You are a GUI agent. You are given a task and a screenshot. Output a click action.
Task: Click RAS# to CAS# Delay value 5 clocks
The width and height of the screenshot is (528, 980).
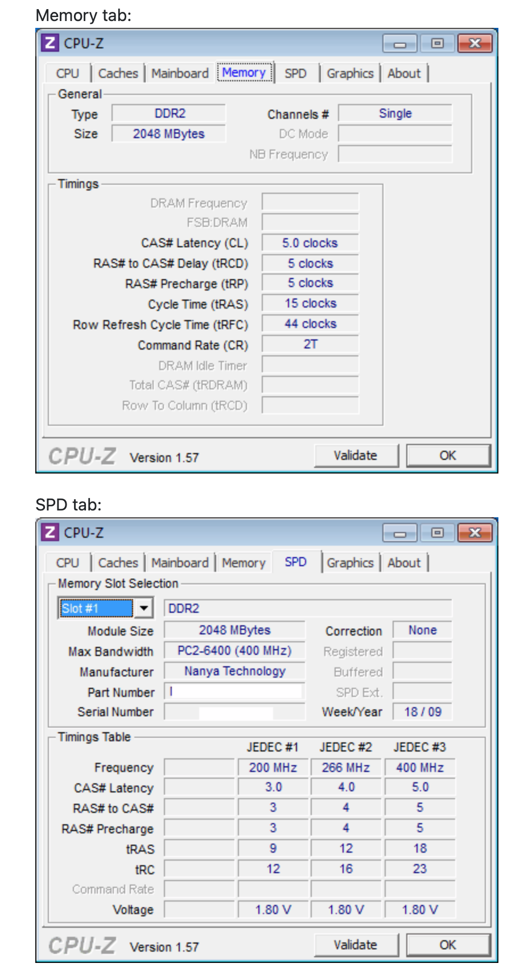(x=310, y=263)
